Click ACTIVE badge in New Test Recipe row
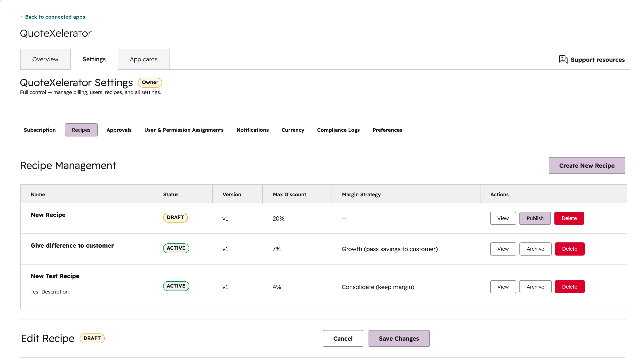The height and width of the screenshot is (362, 644). coord(176,286)
